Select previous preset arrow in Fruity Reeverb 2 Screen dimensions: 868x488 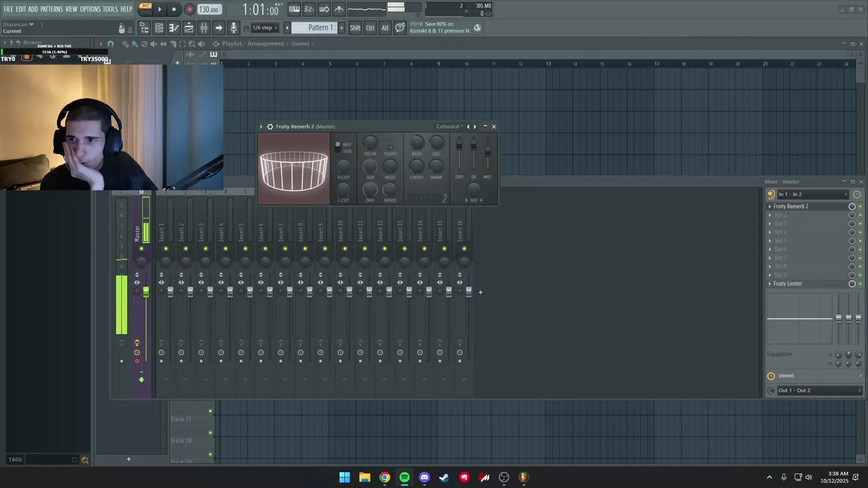click(468, 127)
